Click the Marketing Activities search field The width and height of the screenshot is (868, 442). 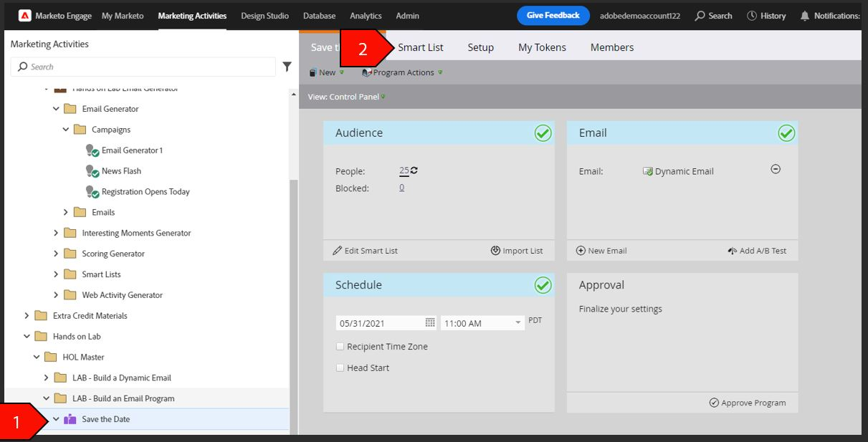[143, 67]
